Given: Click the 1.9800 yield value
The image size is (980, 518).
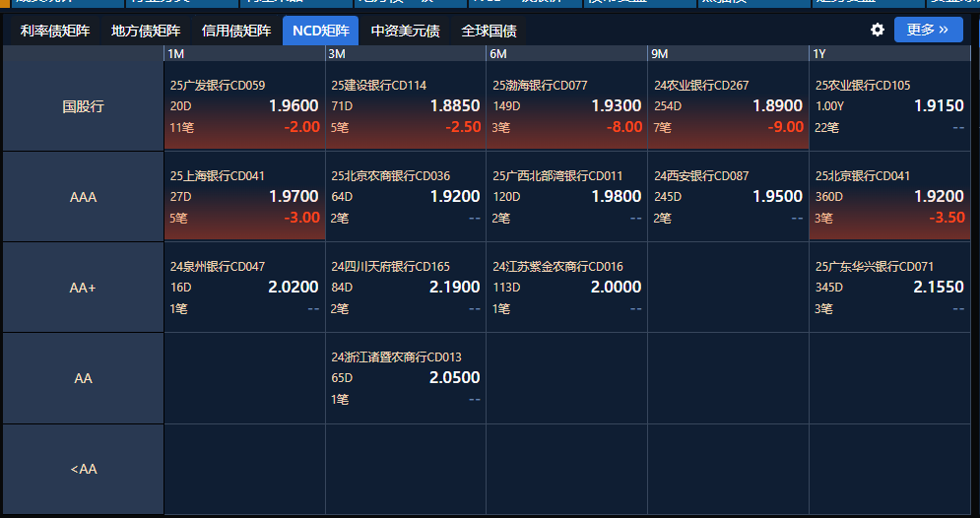Looking at the screenshot, I should (617, 196).
